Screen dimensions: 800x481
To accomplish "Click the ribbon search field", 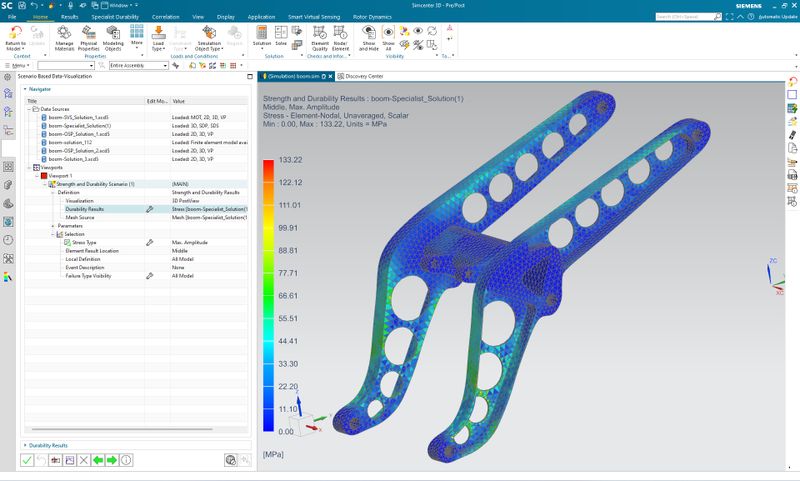I will (x=685, y=17).
